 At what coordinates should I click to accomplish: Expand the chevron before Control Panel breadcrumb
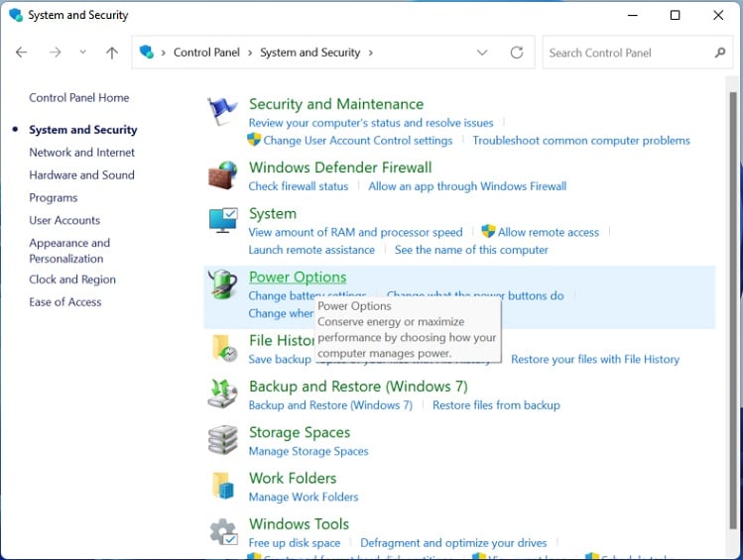pos(163,53)
